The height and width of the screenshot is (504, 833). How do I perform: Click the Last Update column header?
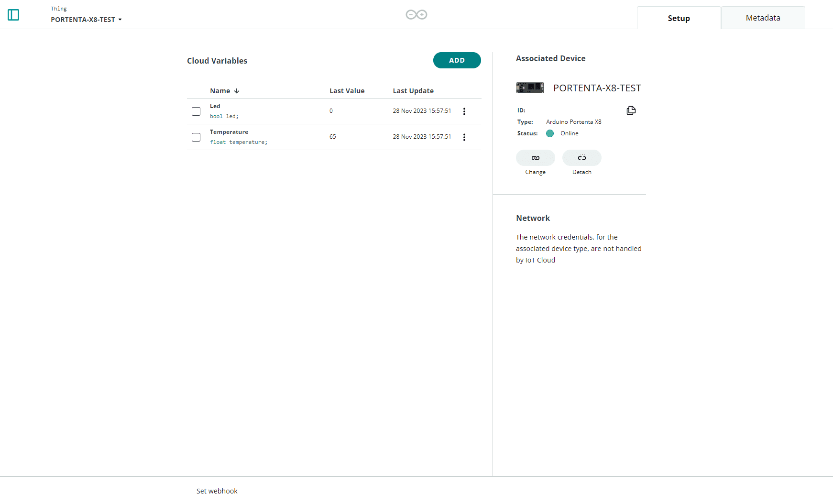pyautogui.click(x=413, y=91)
